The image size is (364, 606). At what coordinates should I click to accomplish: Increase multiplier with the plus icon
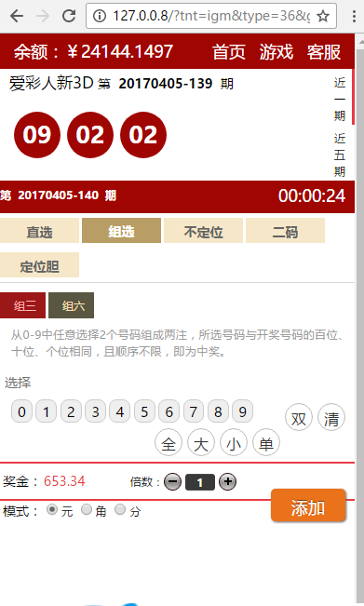click(227, 481)
